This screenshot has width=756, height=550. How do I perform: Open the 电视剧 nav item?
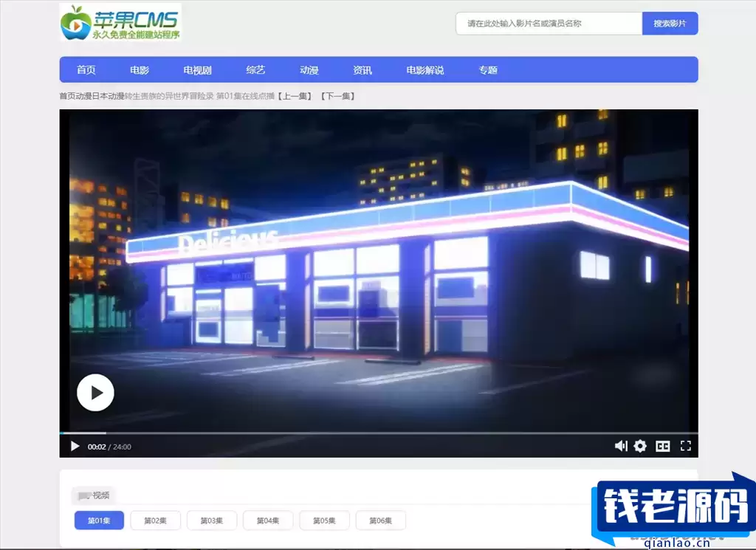[197, 70]
